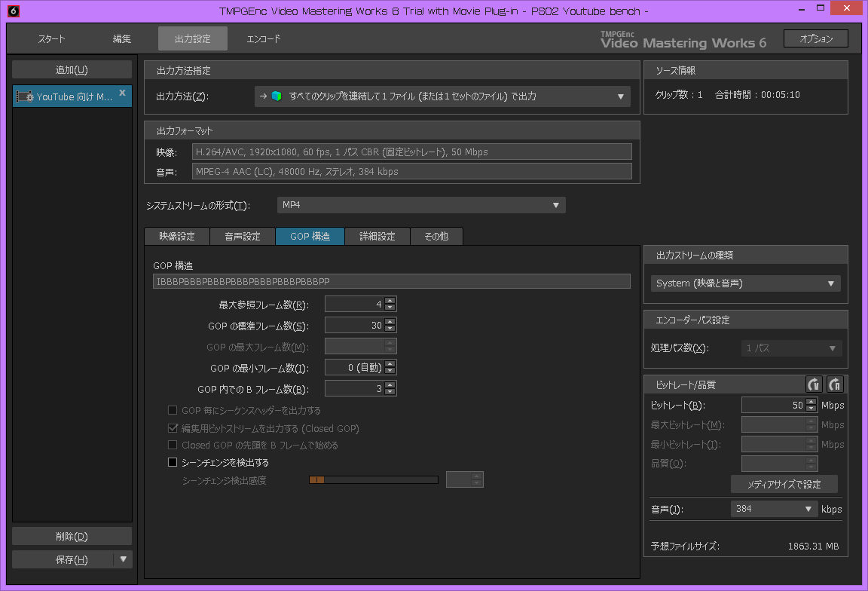Select the GOP 構造 tab
The image size is (868, 591).
[x=310, y=237]
